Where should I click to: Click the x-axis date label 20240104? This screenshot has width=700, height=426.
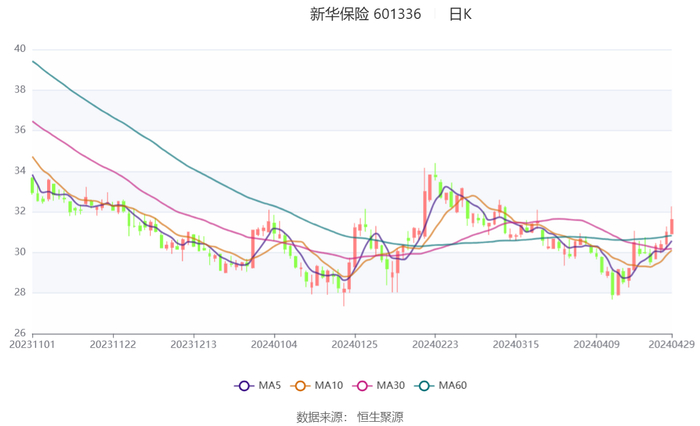tap(274, 344)
